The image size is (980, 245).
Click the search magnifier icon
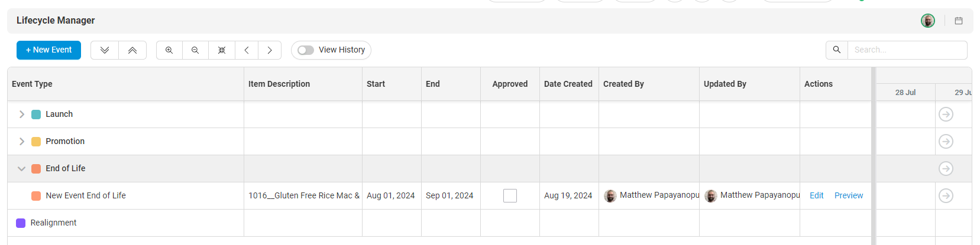pos(837,50)
